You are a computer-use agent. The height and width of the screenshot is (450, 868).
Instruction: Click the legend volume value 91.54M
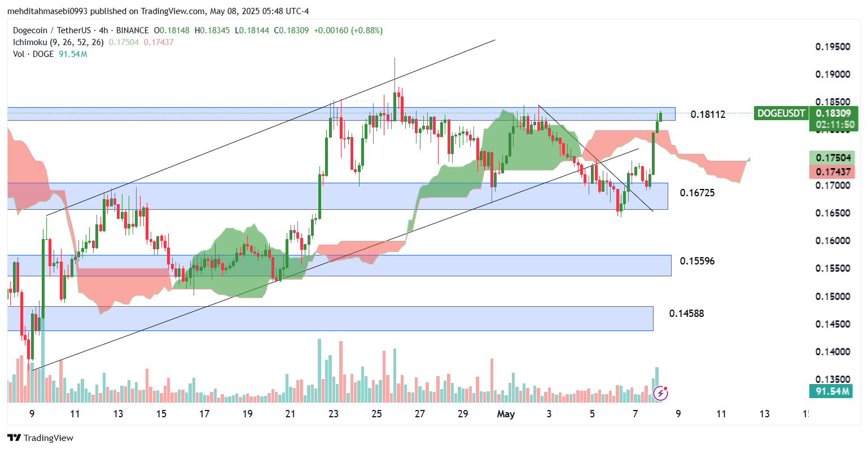tap(73, 54)
